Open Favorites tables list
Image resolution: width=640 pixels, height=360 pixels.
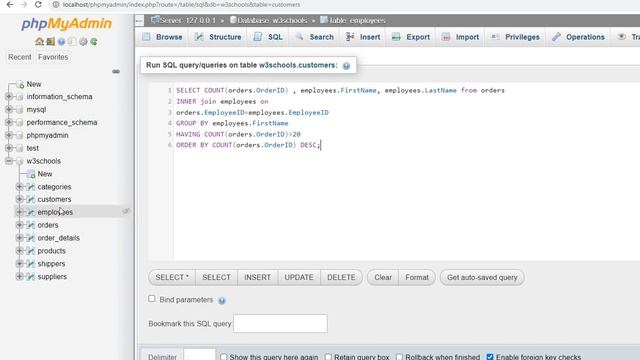[x=53, y=57]
